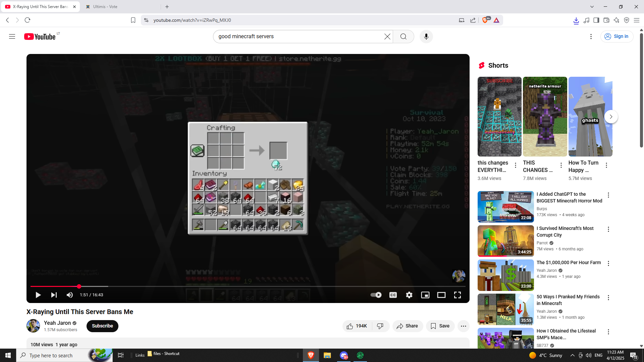Open YouTube guide hamburger menu
The image size is (644, 362).
(12, 37)
